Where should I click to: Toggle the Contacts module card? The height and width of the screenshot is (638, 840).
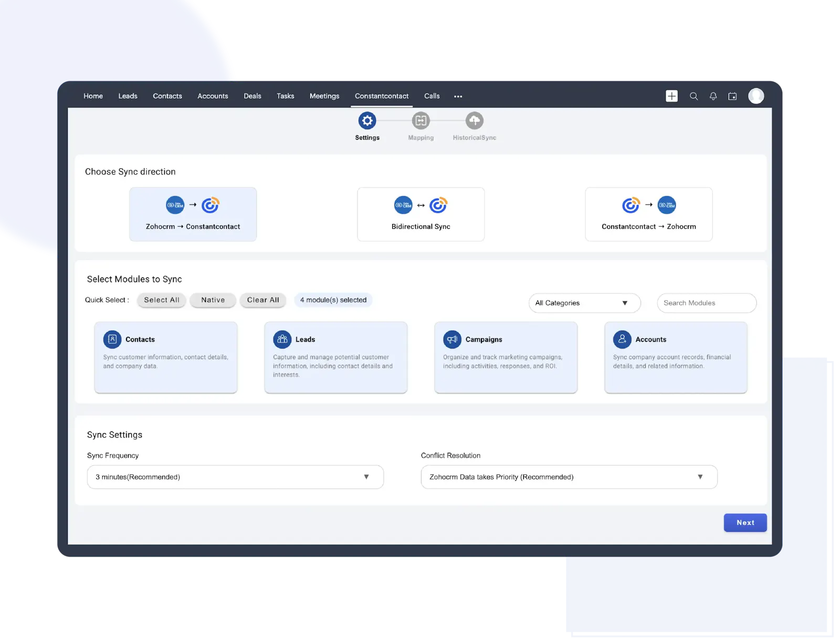pos(166,357)
